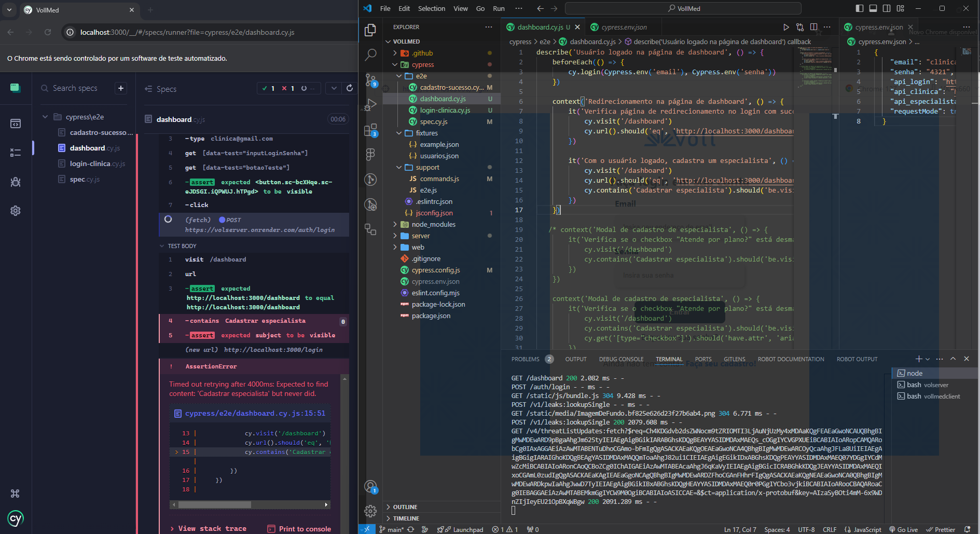Open Cypress Specs page icon in left sidebar
Screen dimensions: 980x534
[16, 124]
